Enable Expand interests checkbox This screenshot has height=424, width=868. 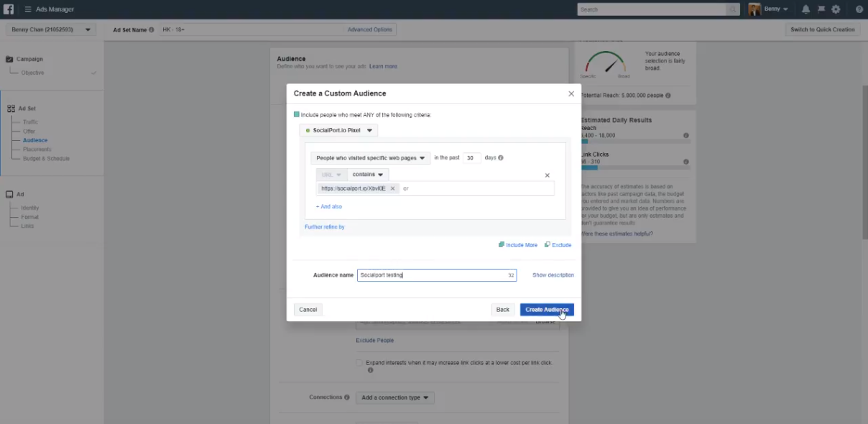(359, 363)
